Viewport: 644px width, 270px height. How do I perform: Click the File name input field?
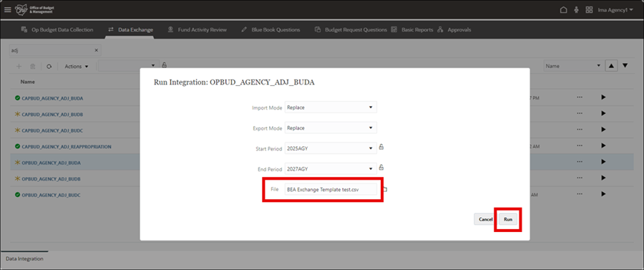331,189
